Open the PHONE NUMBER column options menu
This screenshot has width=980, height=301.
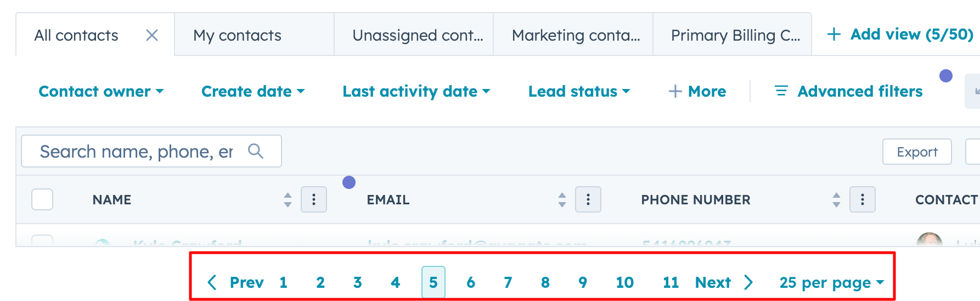click(x=863, y=199)
